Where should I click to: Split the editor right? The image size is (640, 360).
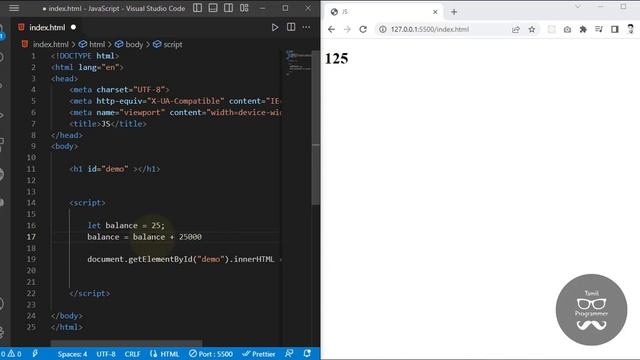291,27
